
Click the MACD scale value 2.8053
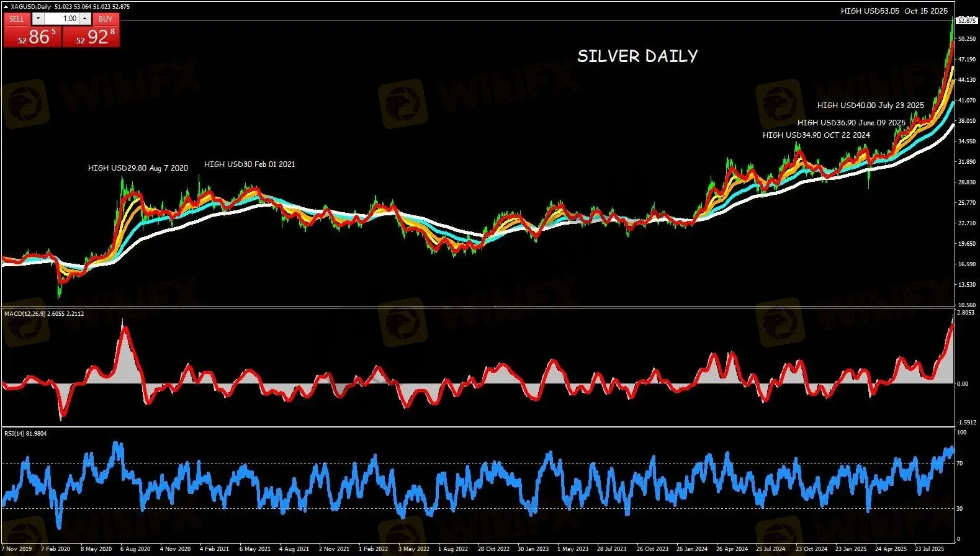(x=966, y=313)
